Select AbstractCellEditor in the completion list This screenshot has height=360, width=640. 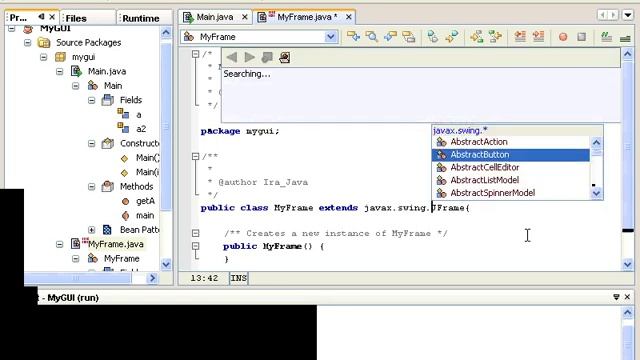(x=511, y=167)
